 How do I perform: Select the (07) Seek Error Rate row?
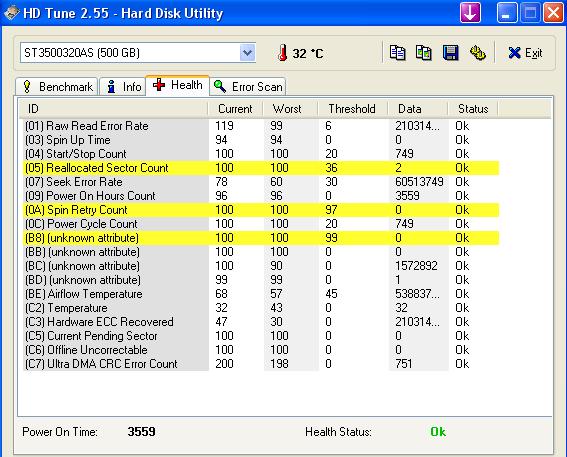261,182
